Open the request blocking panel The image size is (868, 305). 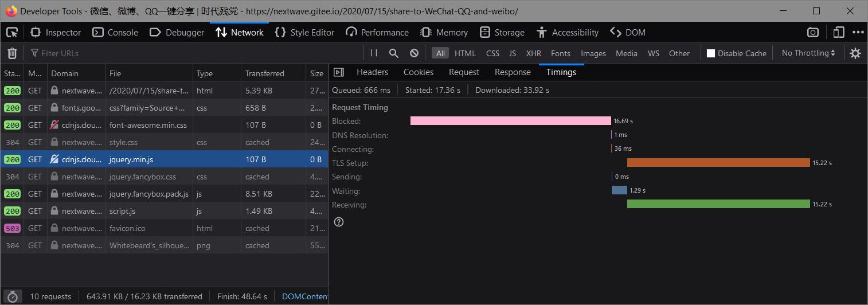point(414,53)
